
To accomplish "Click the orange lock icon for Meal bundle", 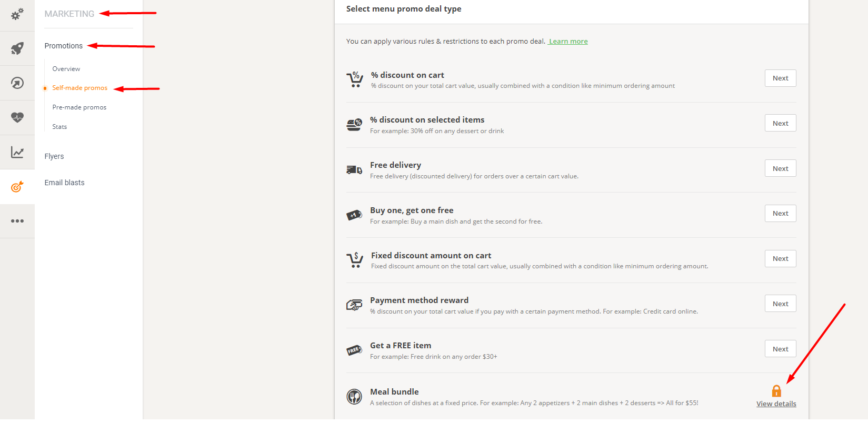I will pyautogui.click(x=776, y=390).
